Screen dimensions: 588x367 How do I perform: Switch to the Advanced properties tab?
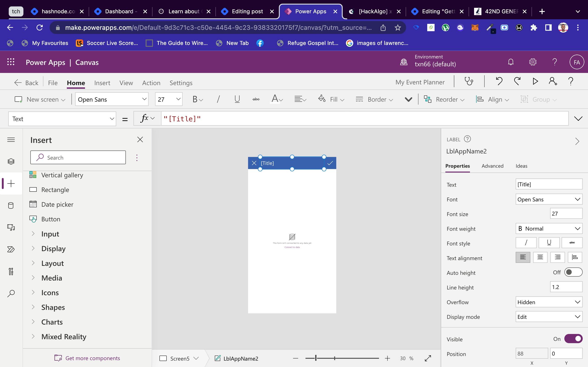[492, 166]
